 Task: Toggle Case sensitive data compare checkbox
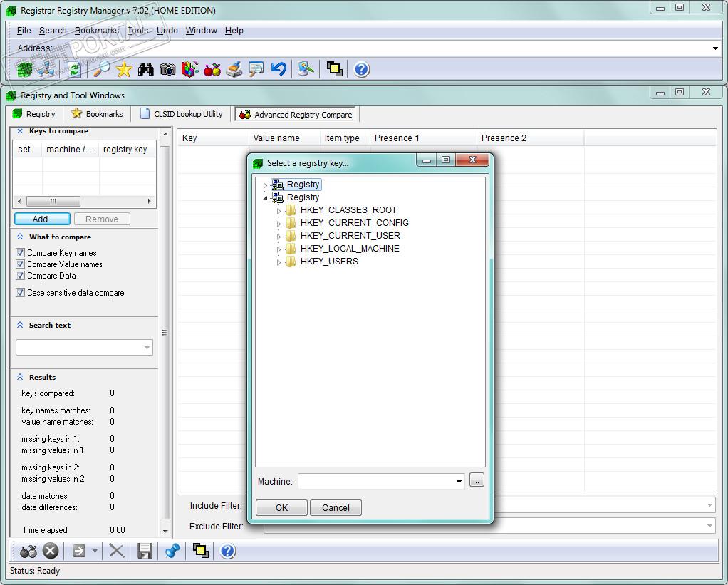pos(20,292)
